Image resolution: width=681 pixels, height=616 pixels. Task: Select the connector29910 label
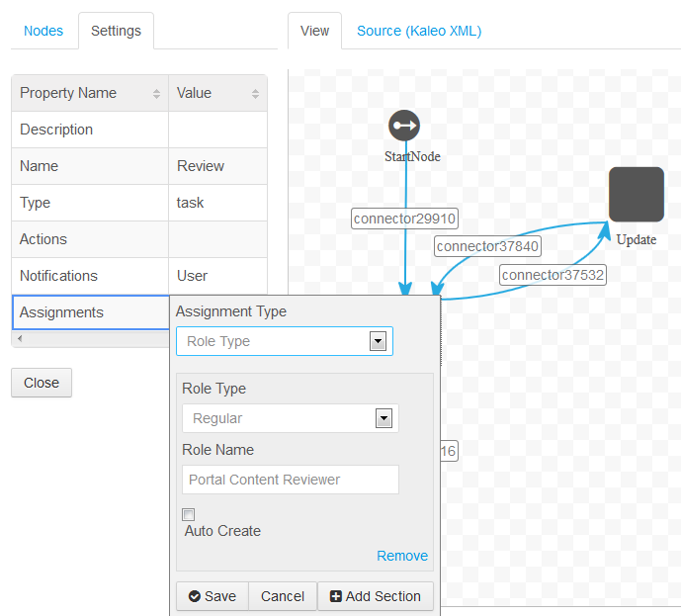pyautogui.click(x=404, y=219)
